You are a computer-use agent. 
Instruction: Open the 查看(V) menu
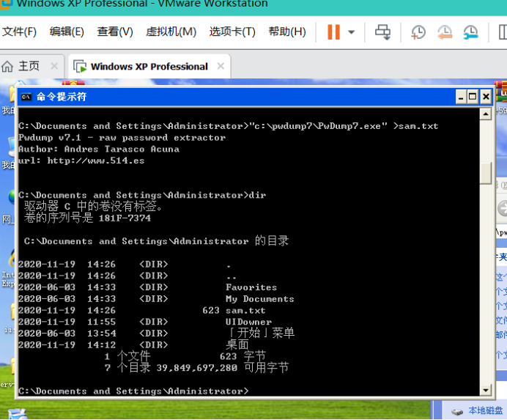[x=115, y=32]
